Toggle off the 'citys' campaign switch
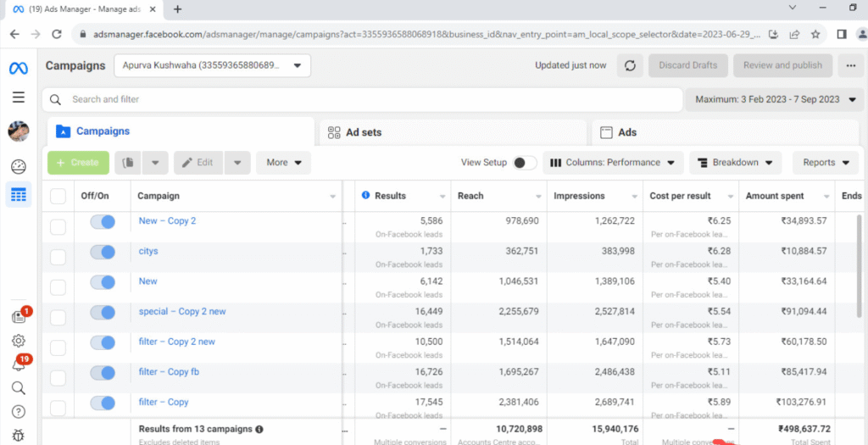The image size is (868, 445). pos(103,252)
